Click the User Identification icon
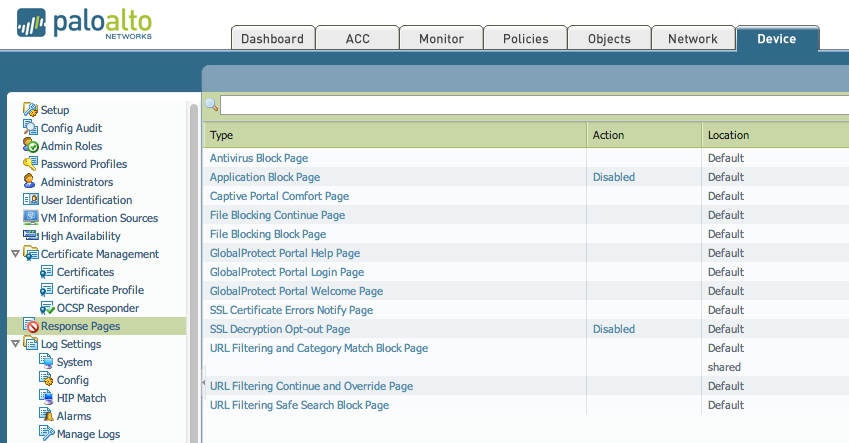 point(30,200)
